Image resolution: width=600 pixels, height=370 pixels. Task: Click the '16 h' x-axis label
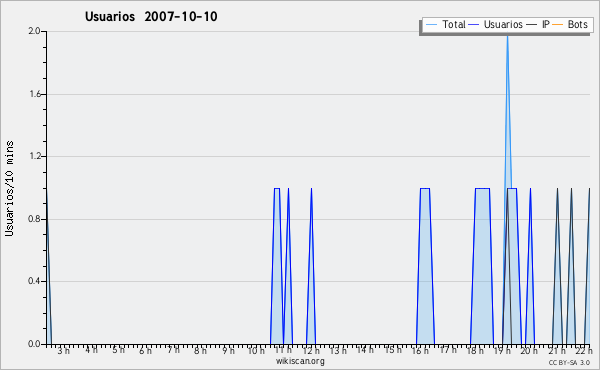420,351
